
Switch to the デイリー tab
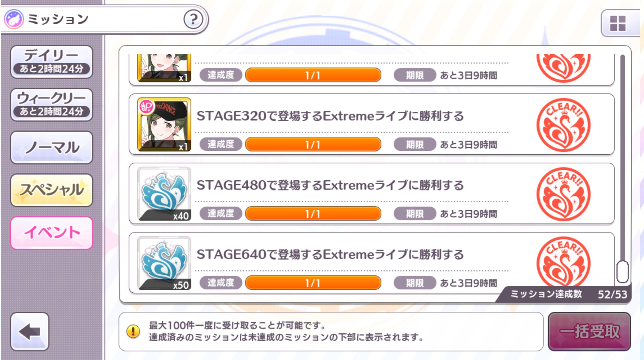(x=52, y=62)
